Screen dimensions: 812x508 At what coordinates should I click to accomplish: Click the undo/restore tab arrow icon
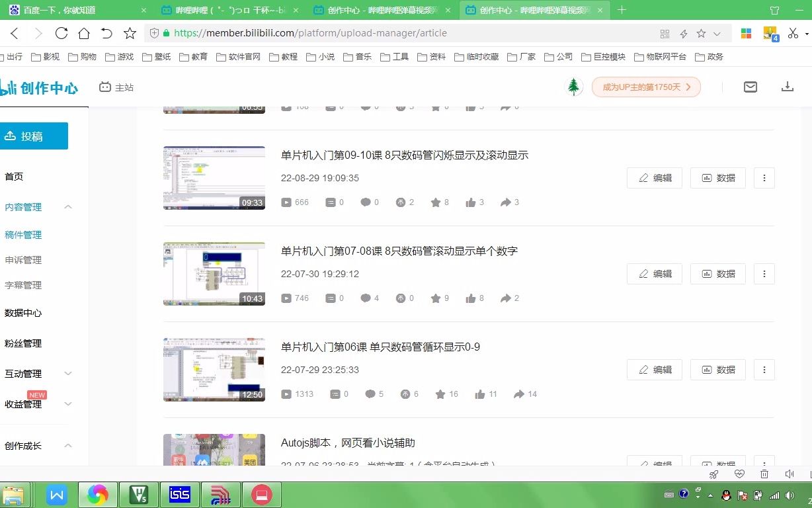pos(106,33)
